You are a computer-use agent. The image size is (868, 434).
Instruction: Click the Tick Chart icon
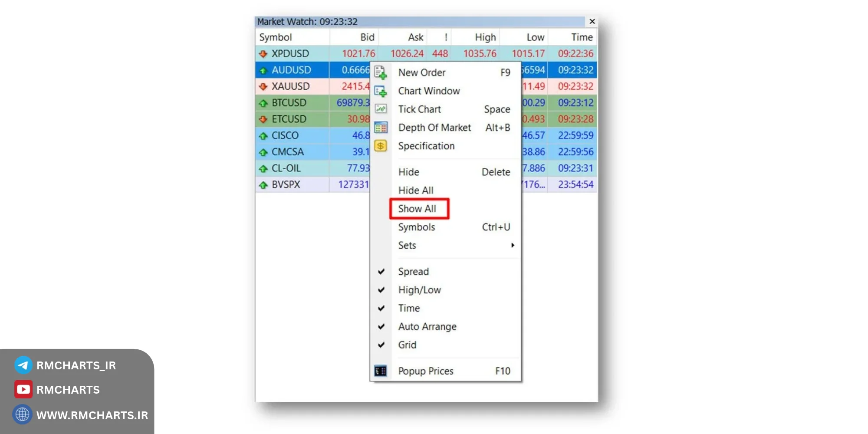pos(381,109)
